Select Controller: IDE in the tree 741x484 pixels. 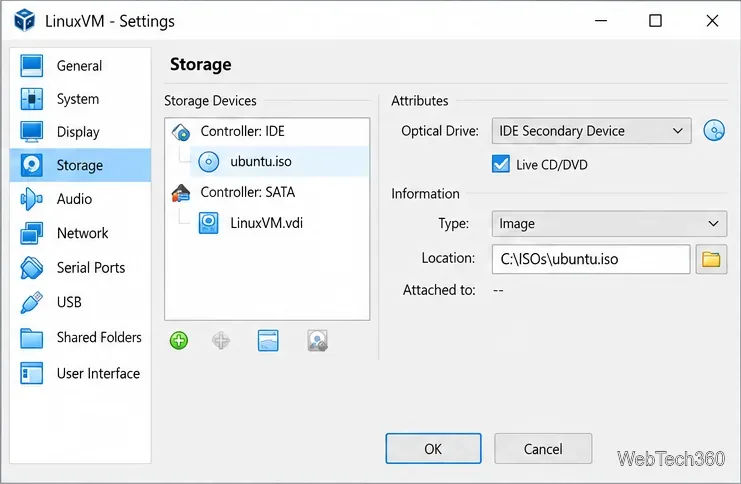(x=267, y=131)
